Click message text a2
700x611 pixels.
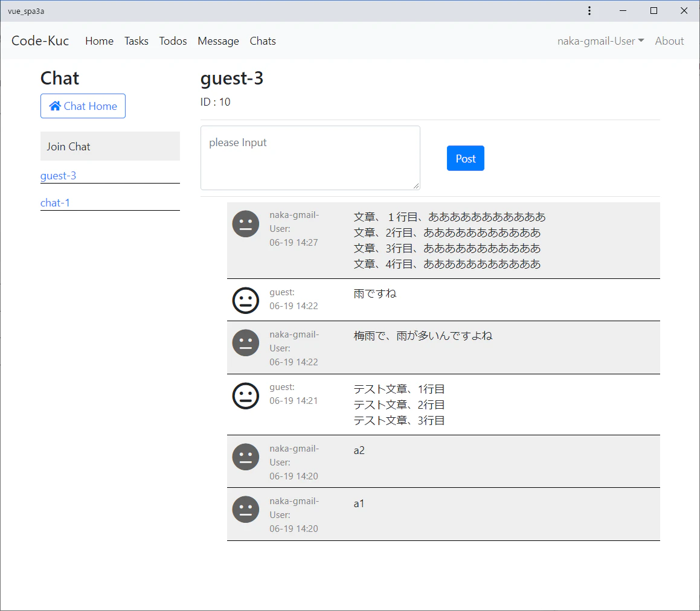tap(359, 450)
